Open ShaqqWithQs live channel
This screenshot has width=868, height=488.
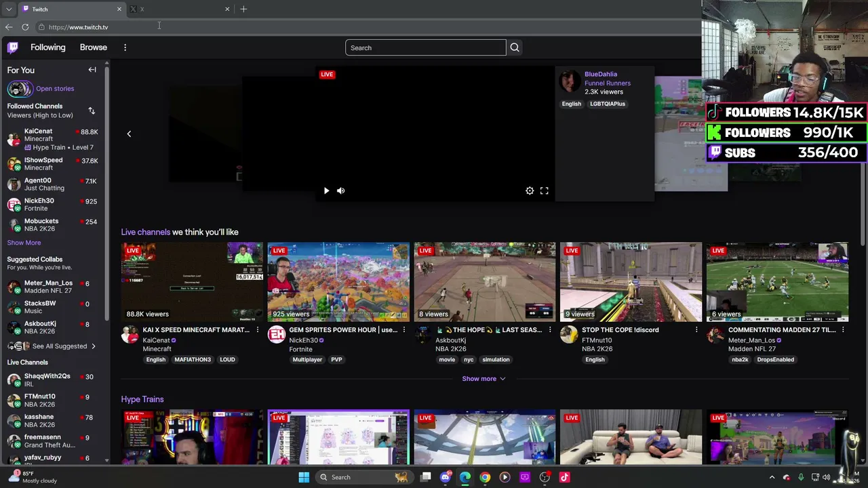coord(53,380)
